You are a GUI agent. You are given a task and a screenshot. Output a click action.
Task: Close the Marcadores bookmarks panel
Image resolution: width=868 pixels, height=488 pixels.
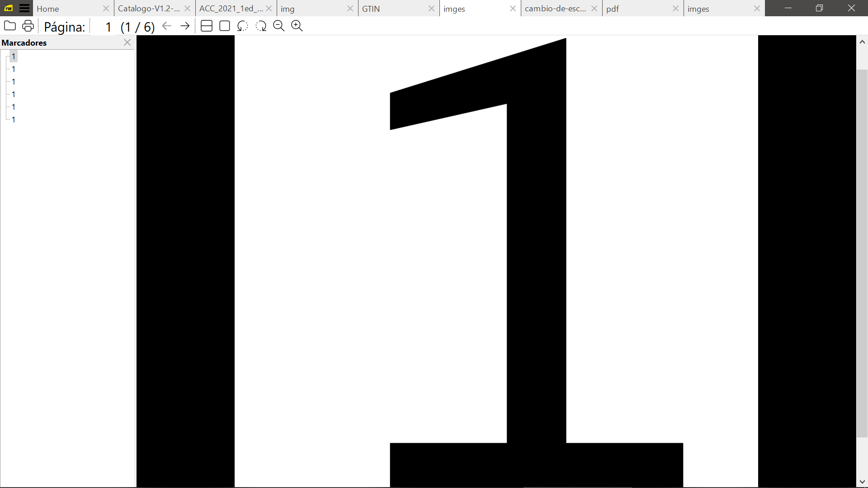click(127, 42)
